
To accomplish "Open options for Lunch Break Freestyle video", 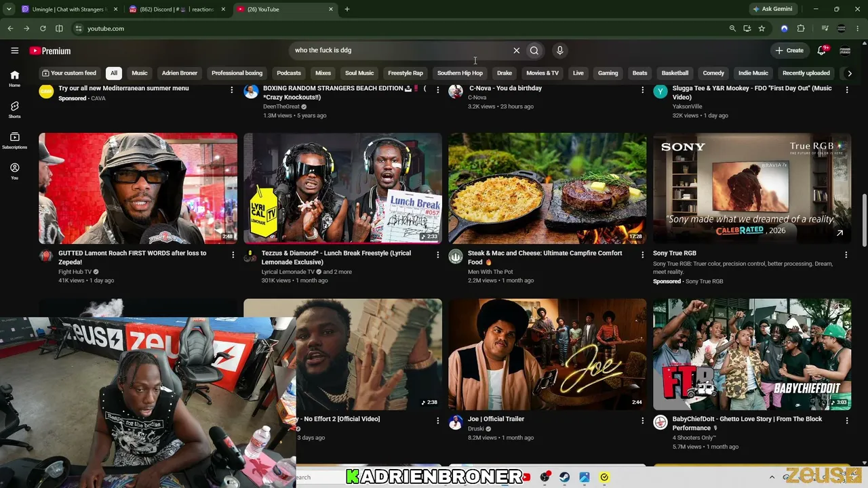I will click(x=437, y=255).
